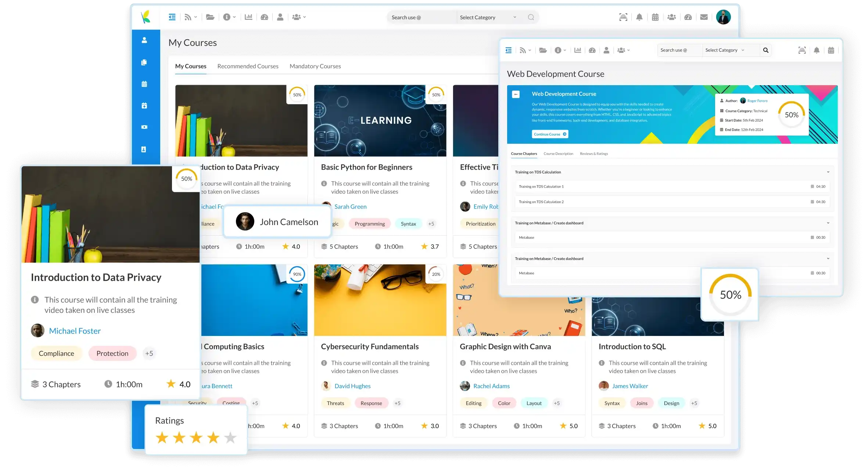Expand the feed icon dropdown arrow in main toolbar

pos(196,17)
